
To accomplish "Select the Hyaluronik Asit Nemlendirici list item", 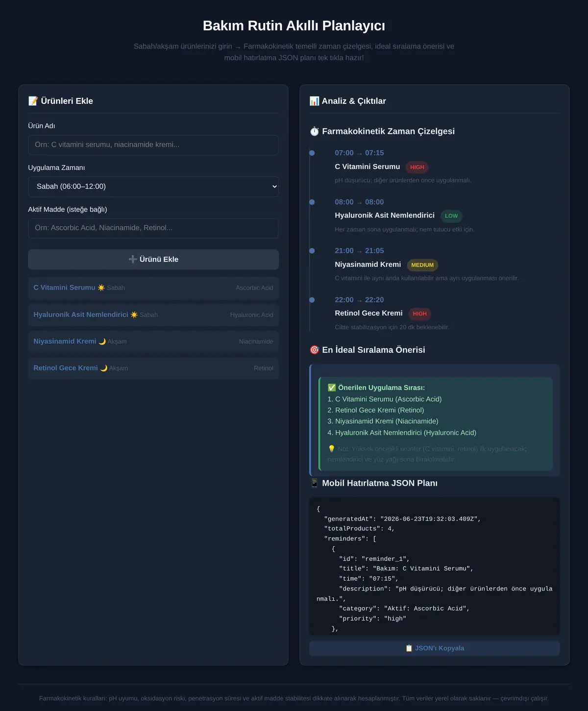I will (153, 315).
